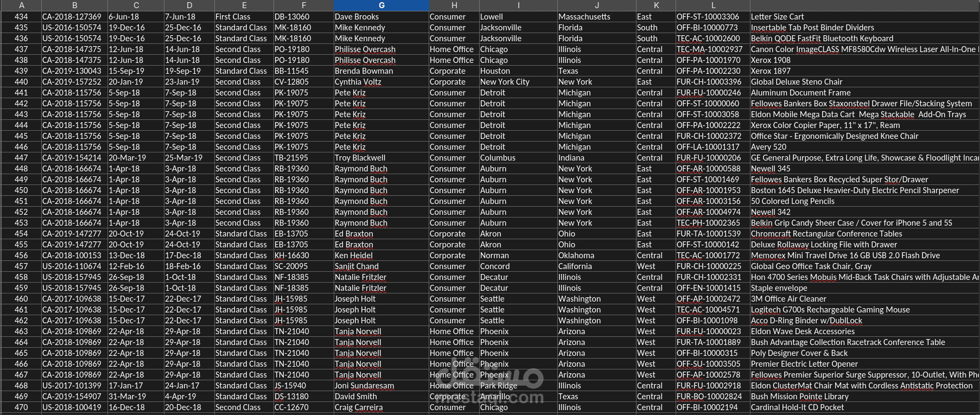Image resolution: width=980 pixels, height=415 pixels.
Task: Click Insertable Tab Post Binder Dividers
Action: pyautogui.click(x=864, y=28)
